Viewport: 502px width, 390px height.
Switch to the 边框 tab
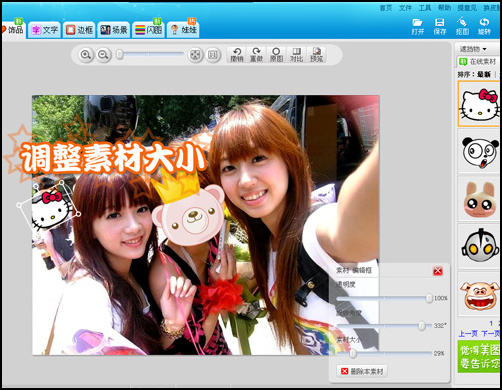coord(79,30)
